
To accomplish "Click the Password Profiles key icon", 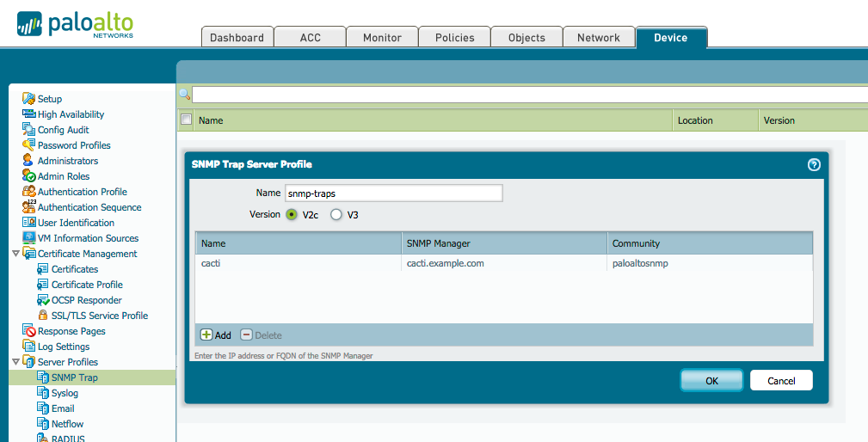I will pyautogui.click(x=28, y=145).
